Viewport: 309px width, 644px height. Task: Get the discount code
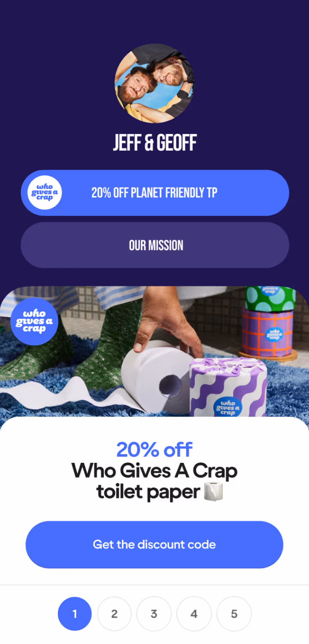tap(154, 545)
